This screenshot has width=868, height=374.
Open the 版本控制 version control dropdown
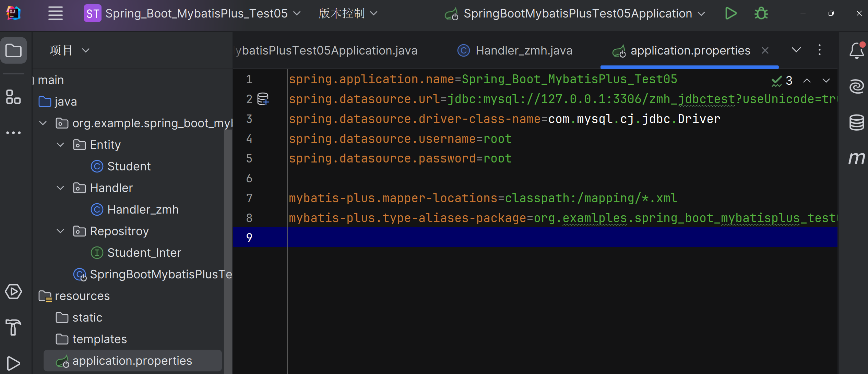point(348,13)
